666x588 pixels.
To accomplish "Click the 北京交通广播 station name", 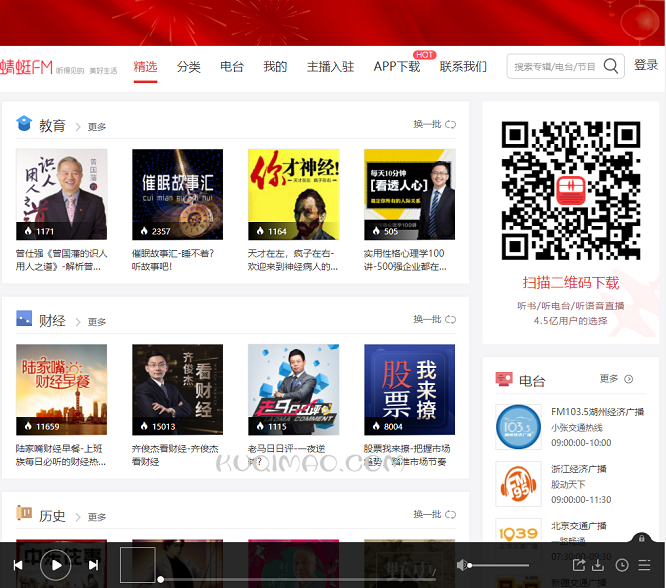I will tap(579, 526).
